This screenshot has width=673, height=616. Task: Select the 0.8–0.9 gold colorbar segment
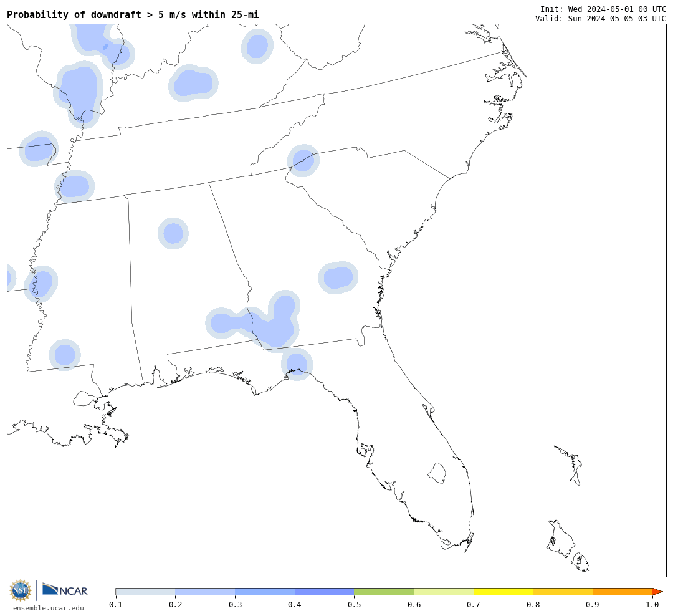[x=563, y=592]
